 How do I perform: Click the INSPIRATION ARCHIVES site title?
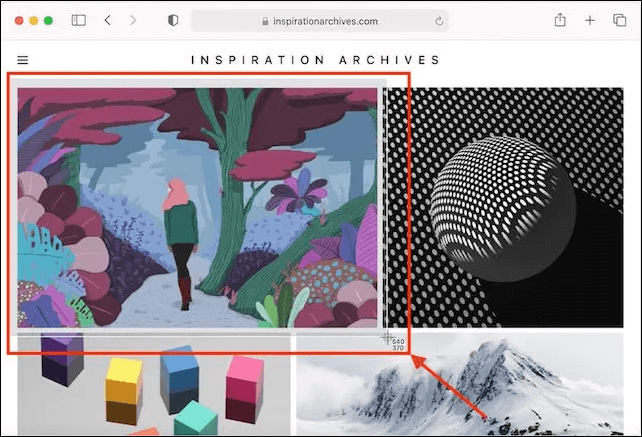316,60
